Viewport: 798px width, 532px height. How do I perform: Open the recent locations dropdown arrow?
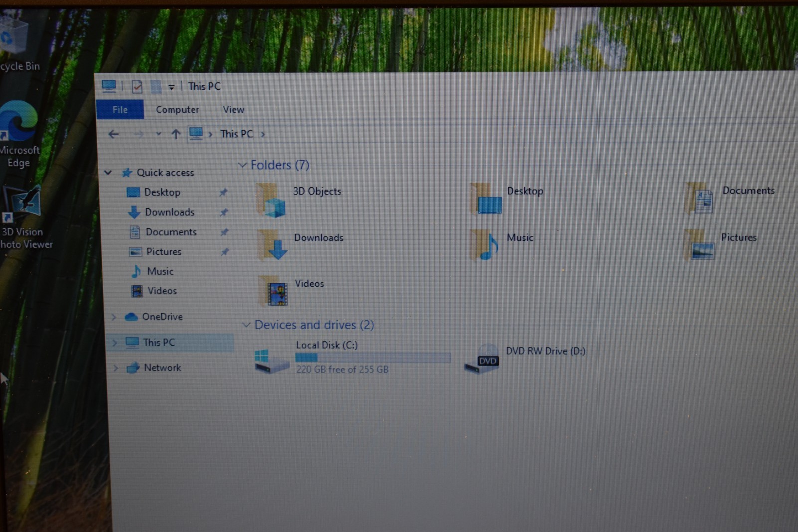[159, 134]
